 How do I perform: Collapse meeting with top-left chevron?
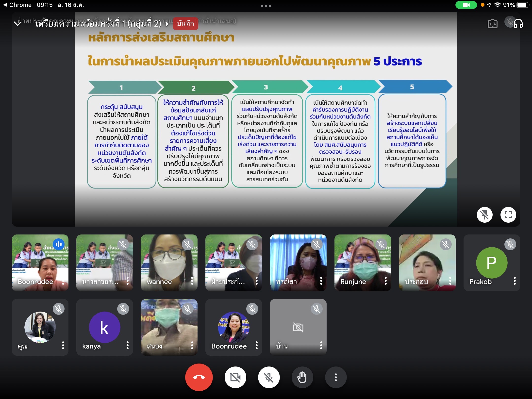(x=18, y=24)
